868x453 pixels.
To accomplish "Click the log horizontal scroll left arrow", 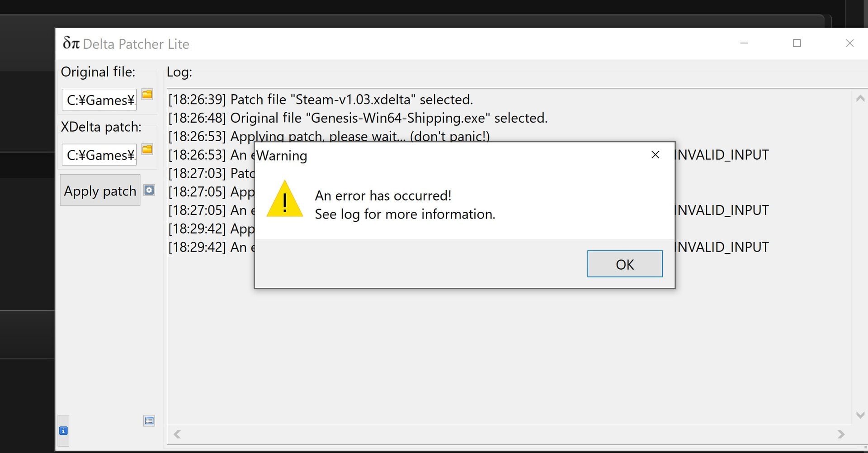I will pyautogui.click(x=177, y=434).
